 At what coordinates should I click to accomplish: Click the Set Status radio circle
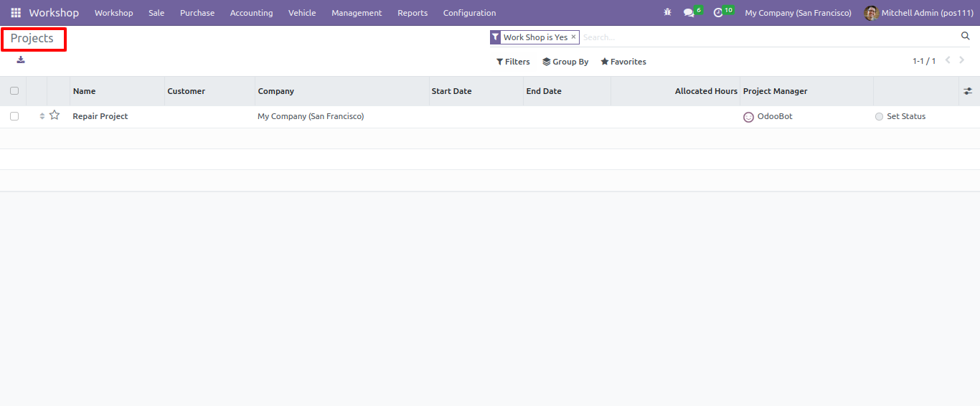tap(880, 116)
